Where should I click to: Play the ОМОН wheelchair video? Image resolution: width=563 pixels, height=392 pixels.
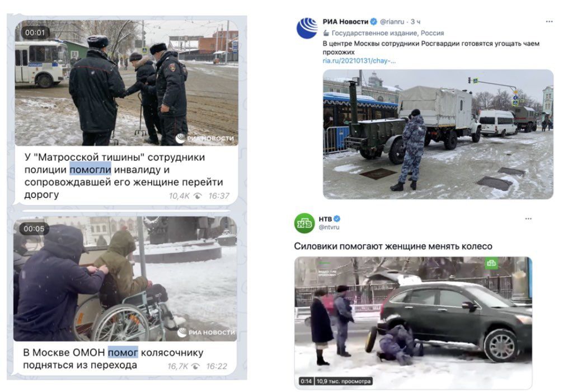click(125, 278)
